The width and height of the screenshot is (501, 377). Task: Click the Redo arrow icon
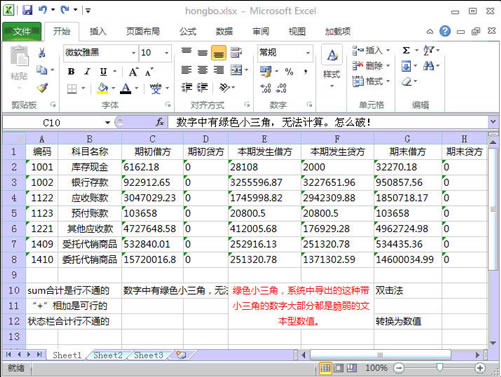(65, 10)
